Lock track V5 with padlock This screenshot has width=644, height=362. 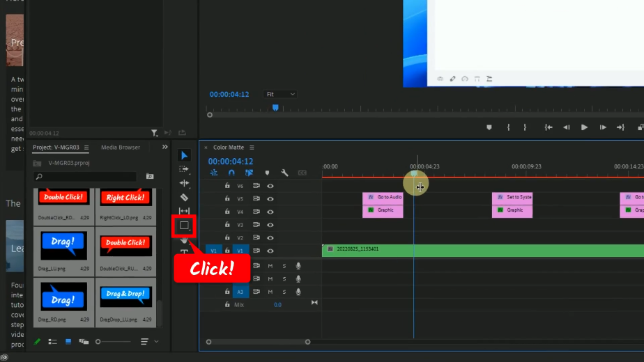227,198
